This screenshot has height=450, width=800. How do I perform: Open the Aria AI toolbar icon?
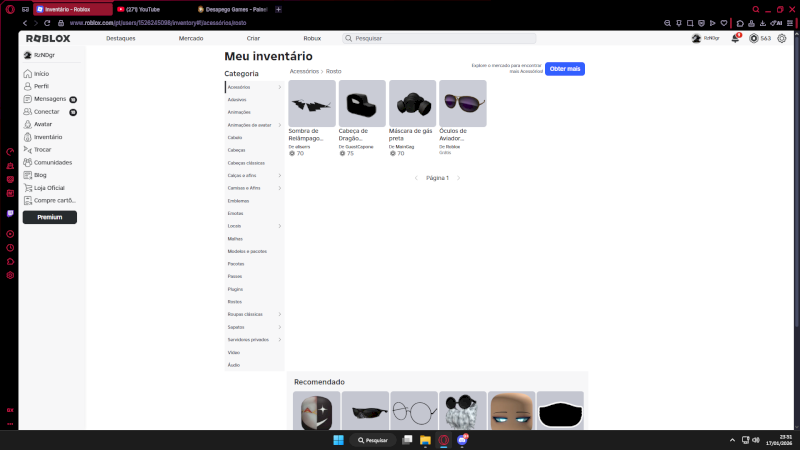(x=776, y=23)
